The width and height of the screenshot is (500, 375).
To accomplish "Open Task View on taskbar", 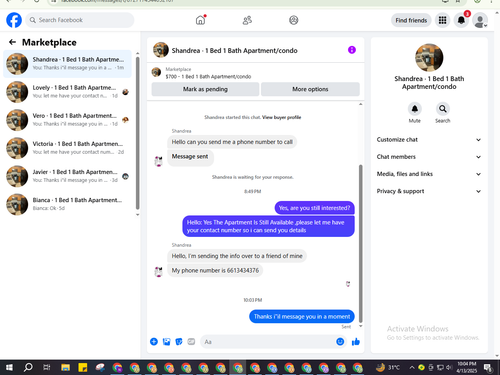I will (x=47, y=367).
